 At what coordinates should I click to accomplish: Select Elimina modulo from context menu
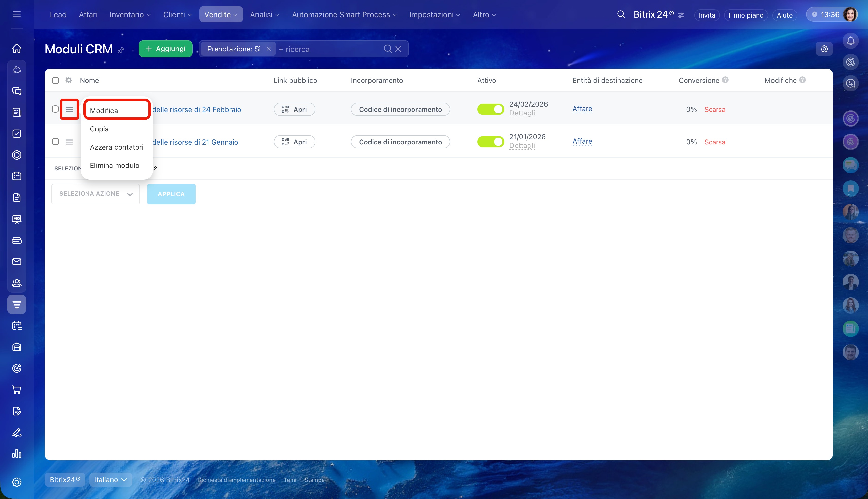pyautogui.click(x=115, y=166)
